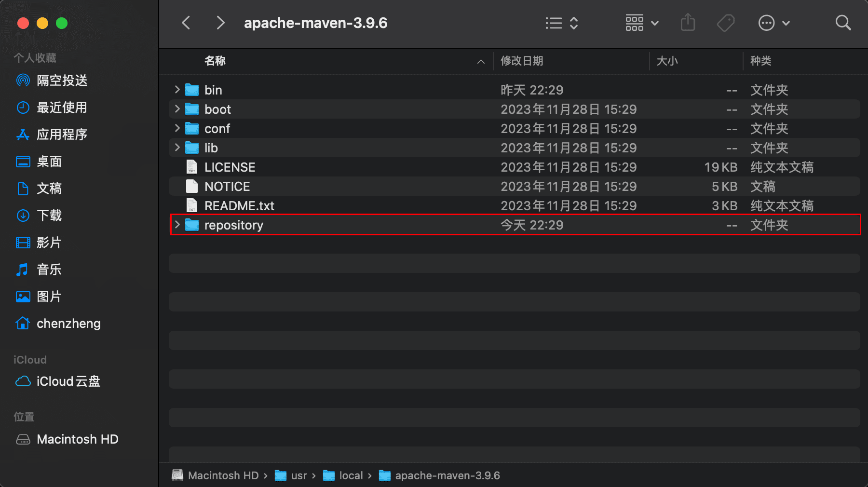Click the 19 KB size of LICENSE
The width and height of the screenshot is (868, 487).
point(721,167)
